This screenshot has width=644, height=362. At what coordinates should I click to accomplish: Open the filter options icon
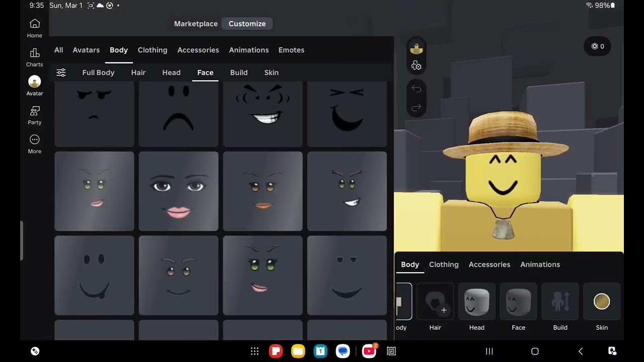61,73
